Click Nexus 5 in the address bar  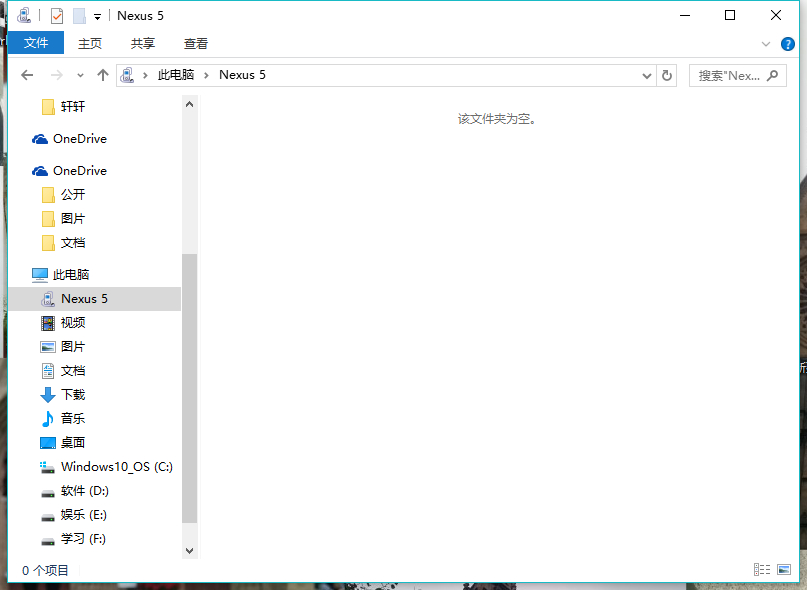(242, 75)
